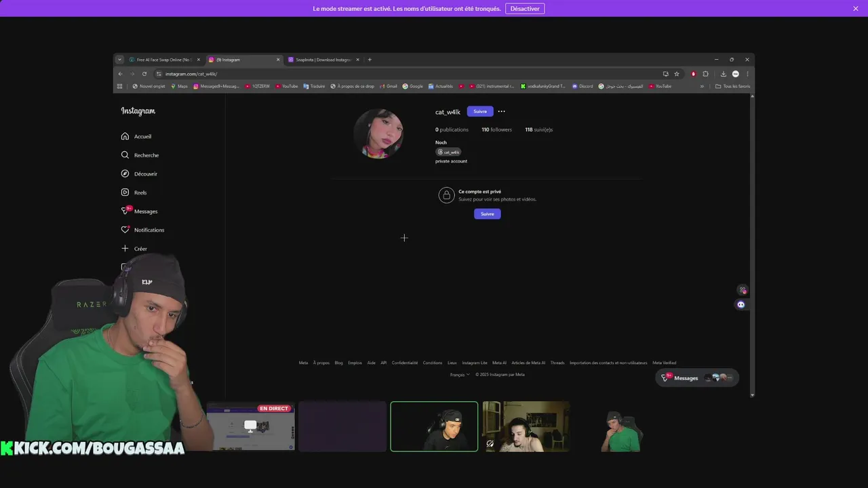Dismiss the streamer mode banner
This screenshot has width=868, height=488.
coord(856,8)
